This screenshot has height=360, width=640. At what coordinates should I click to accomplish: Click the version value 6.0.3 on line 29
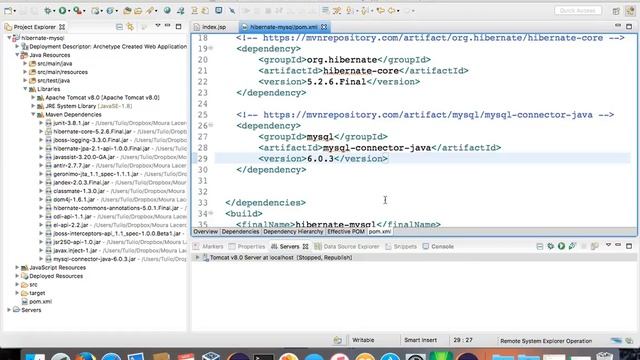(x=320, y=159)
